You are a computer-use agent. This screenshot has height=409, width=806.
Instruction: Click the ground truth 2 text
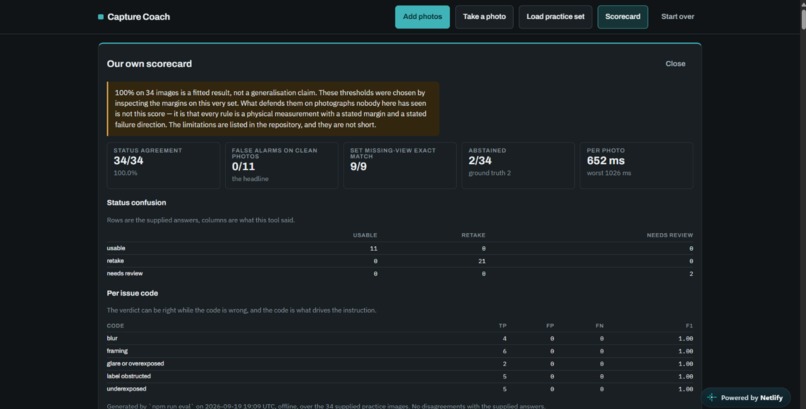pos(489,173)
